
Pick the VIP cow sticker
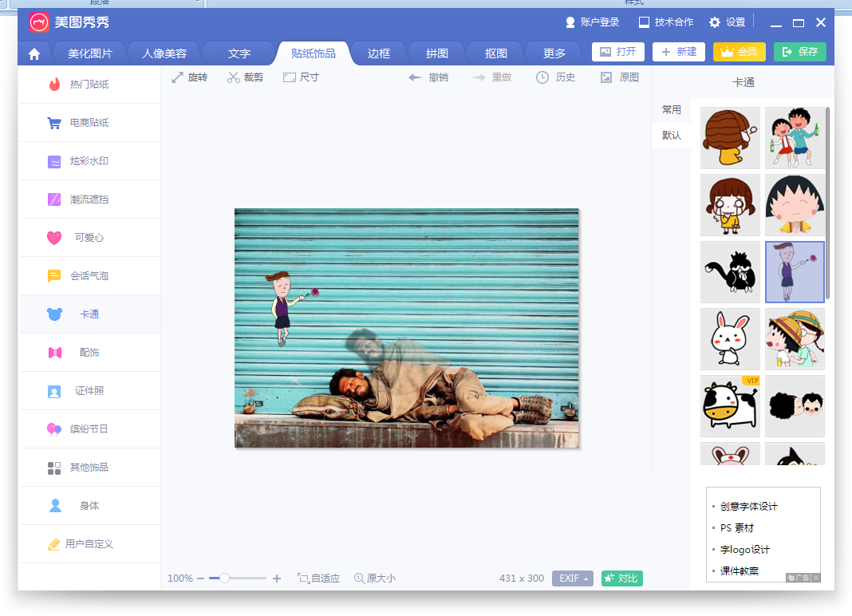[x=730, y=406]
